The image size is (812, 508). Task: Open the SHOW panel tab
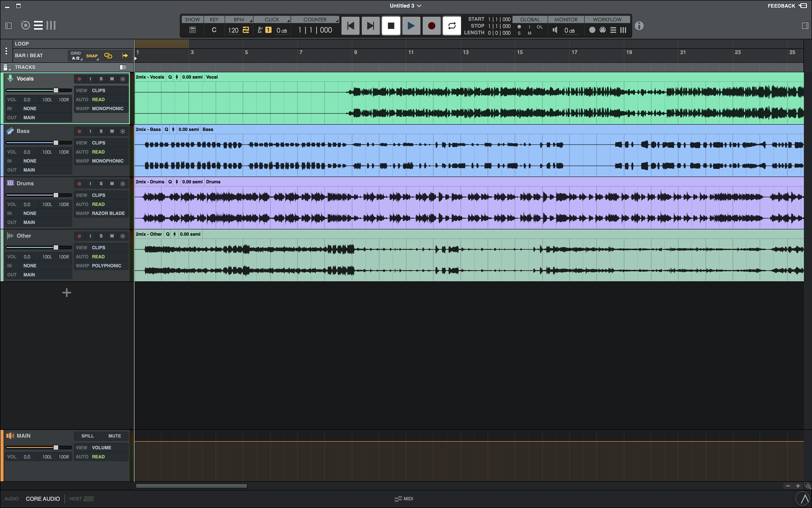[192, 19]
